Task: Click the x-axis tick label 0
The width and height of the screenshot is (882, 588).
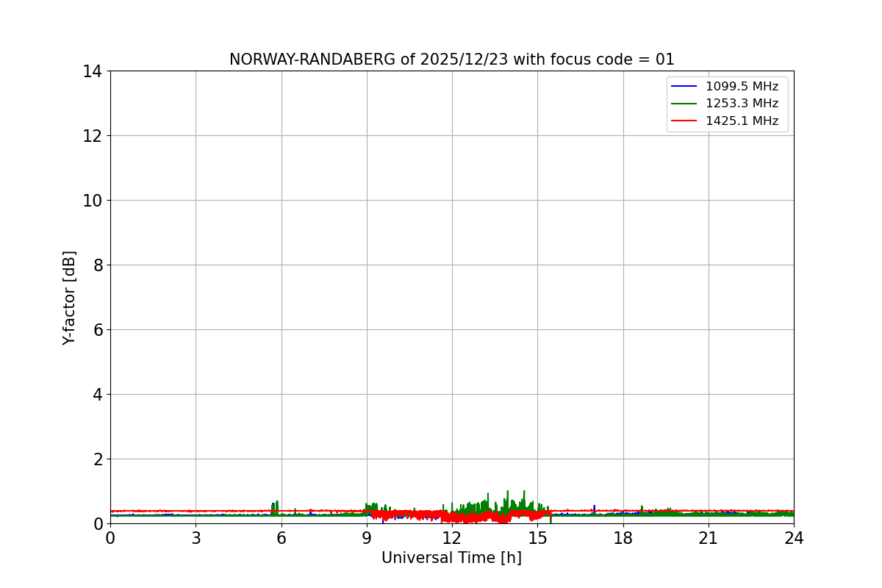Action: point(110,538)
